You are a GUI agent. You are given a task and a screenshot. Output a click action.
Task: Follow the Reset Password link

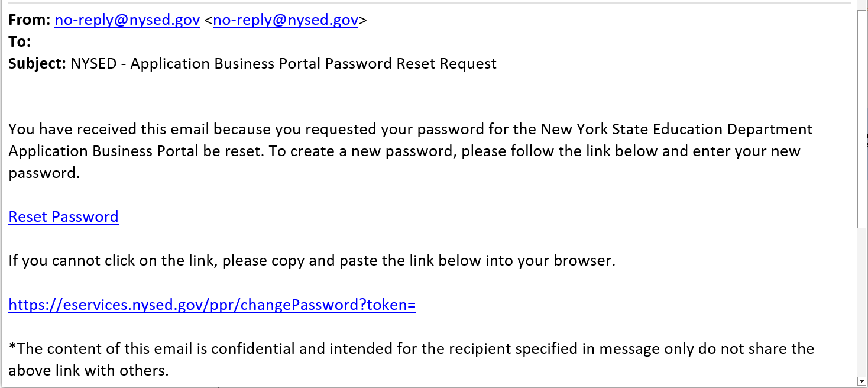tap(63, 216)
